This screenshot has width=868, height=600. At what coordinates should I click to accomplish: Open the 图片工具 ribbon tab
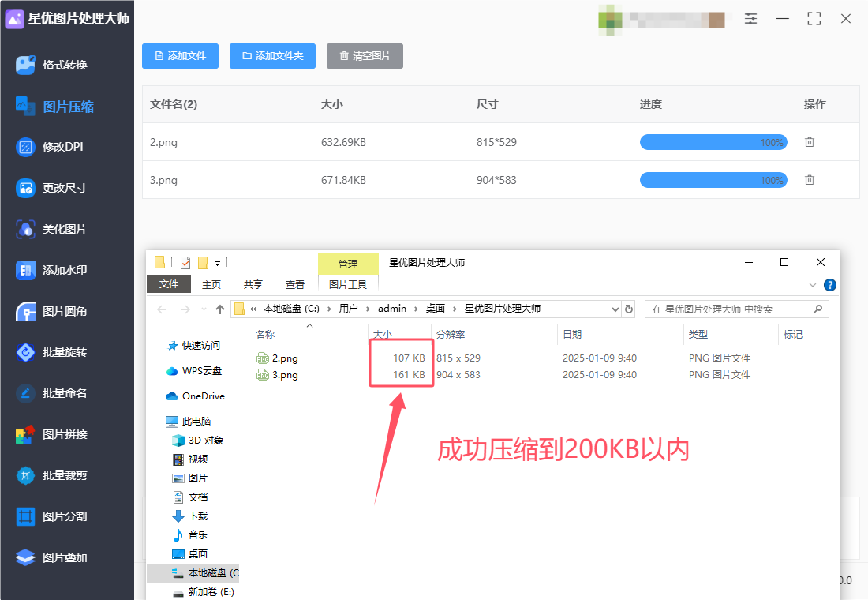[348, 284]
